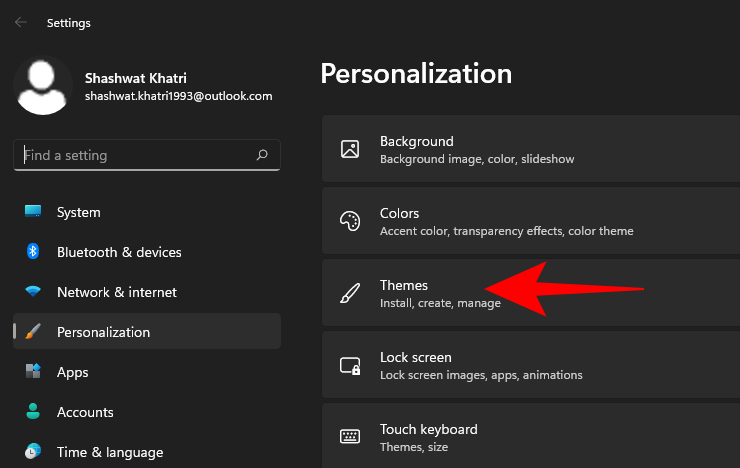Screen dimensions: 740x468
Task: Click the account email address link
Action: click(x=178, y=96)
